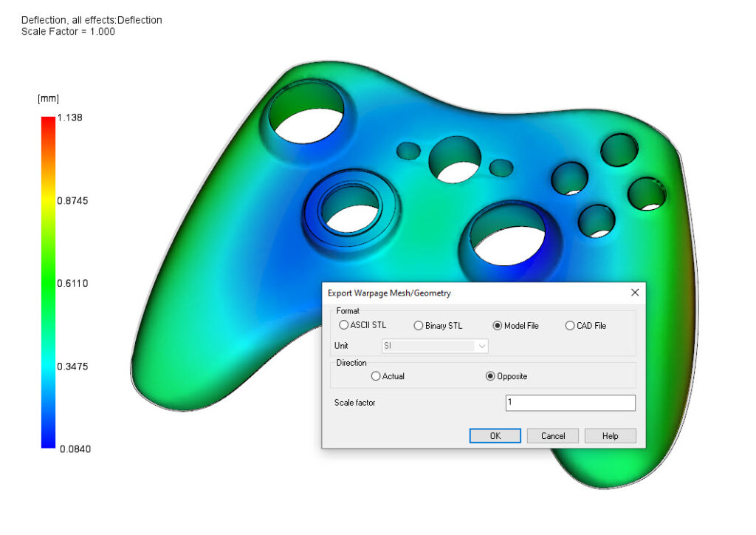Image resolution: width=756 pixels, height=535 pixels.
Task: Close the Export Warpage Mesh/Geometry dialog
Action: [x=635, y=293]
